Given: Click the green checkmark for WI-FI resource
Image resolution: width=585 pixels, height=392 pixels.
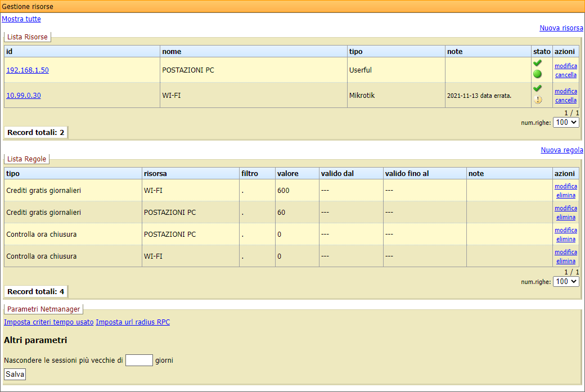Looking at the screenshot, I should 537,88.
